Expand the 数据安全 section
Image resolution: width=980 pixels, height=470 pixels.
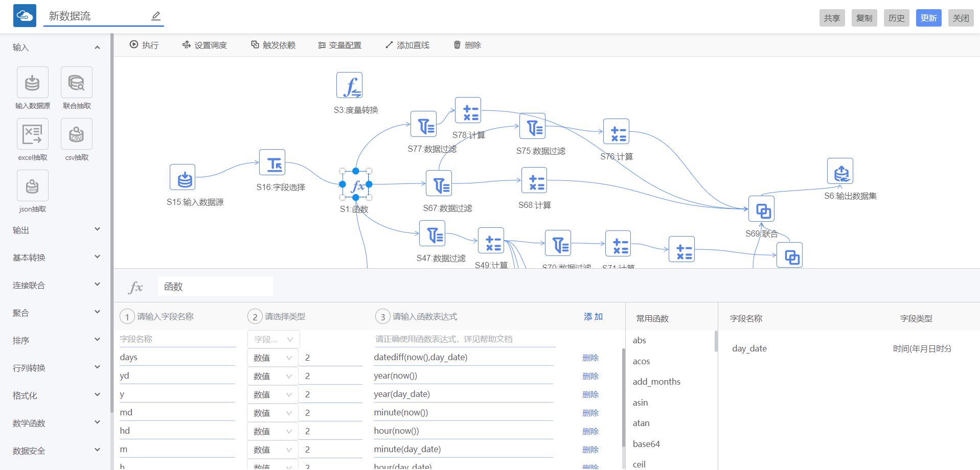pos(97,450)
